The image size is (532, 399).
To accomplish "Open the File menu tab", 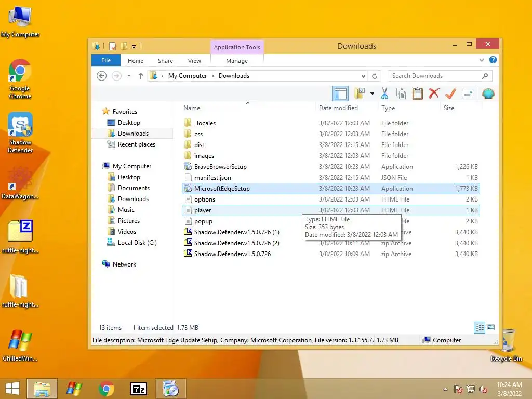I will click(106, 60).
